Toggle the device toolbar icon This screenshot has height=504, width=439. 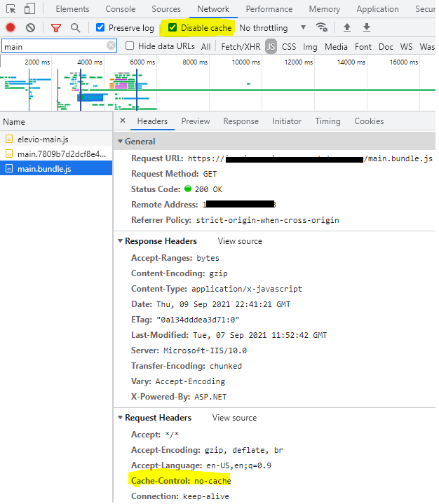click(29, 8)
